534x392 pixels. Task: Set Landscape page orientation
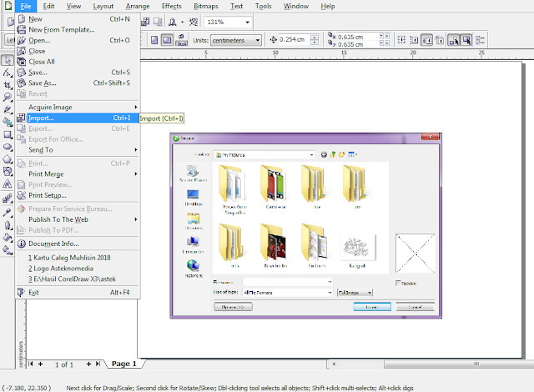167,40
